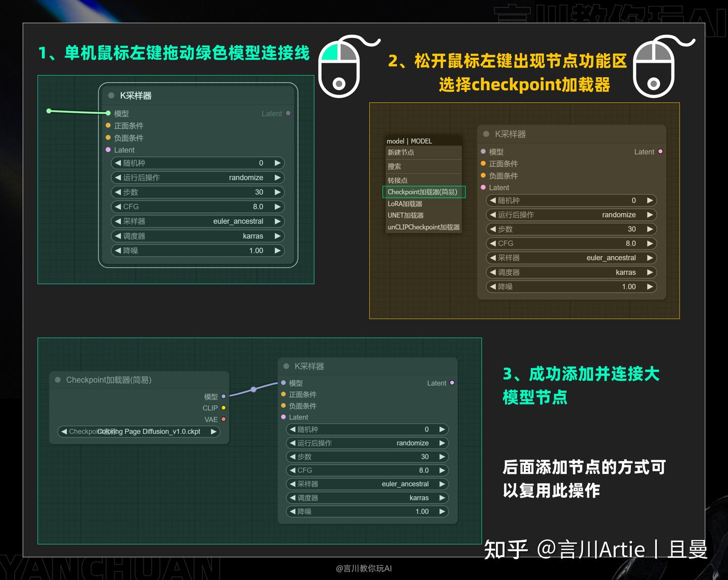This screenshot has height=580, width=728.
Task: Click the 负面条件 port in step 3 K采样器
Action: (x=284, y=406)
